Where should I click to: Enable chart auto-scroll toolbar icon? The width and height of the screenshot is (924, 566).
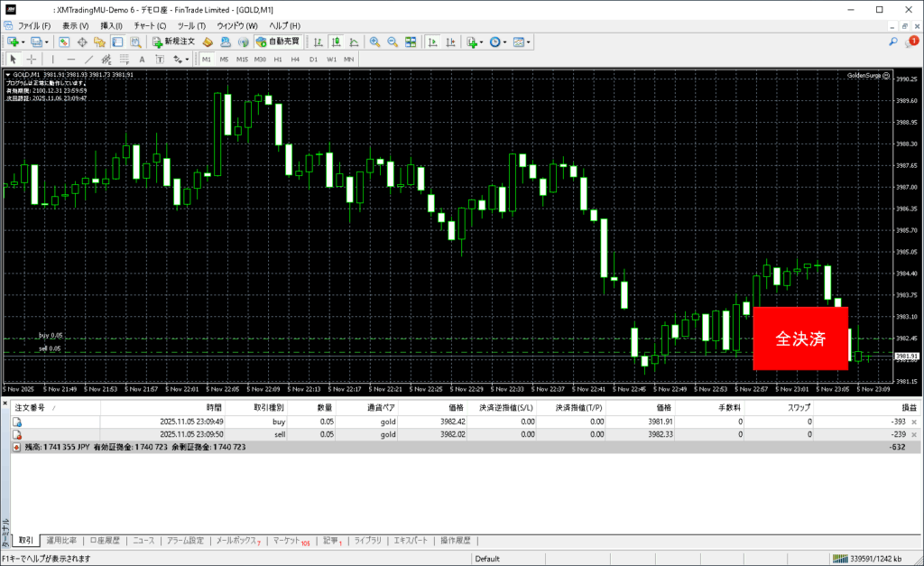[433, 42]
